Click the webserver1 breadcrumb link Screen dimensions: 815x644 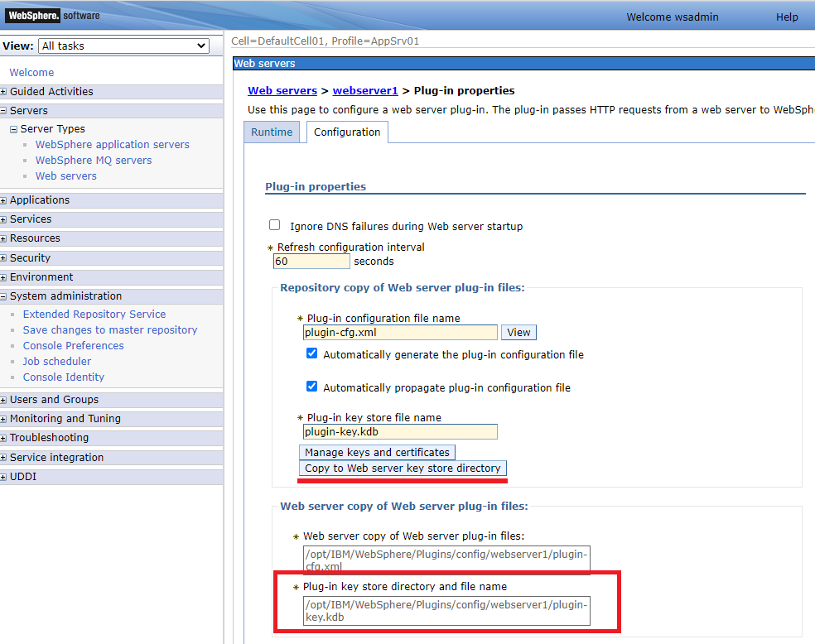click(365, 90)
